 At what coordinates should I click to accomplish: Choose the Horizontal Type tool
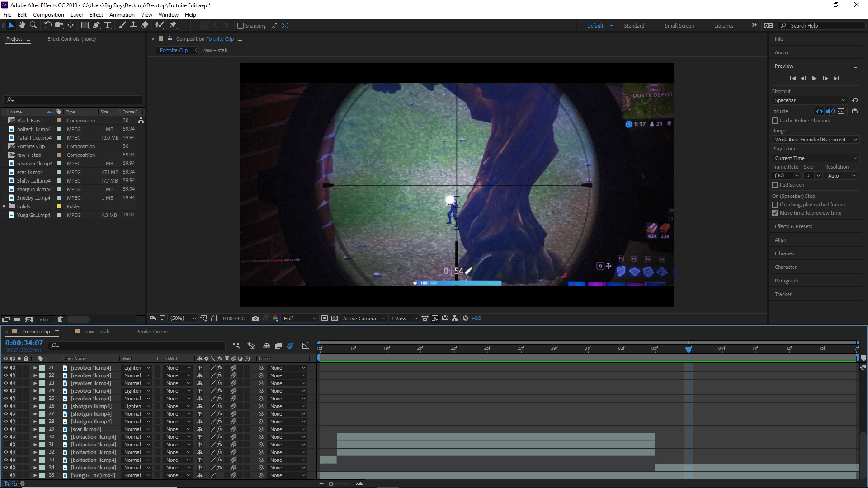click(108, 25)
